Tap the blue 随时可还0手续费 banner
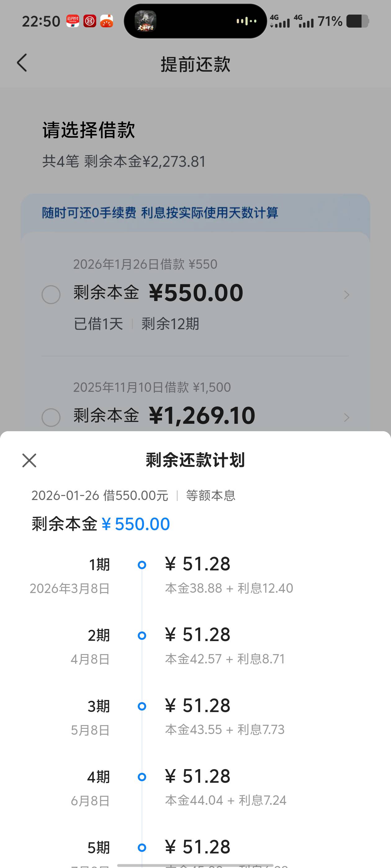This screenshot has height=868, width=391. click(160, 213)
